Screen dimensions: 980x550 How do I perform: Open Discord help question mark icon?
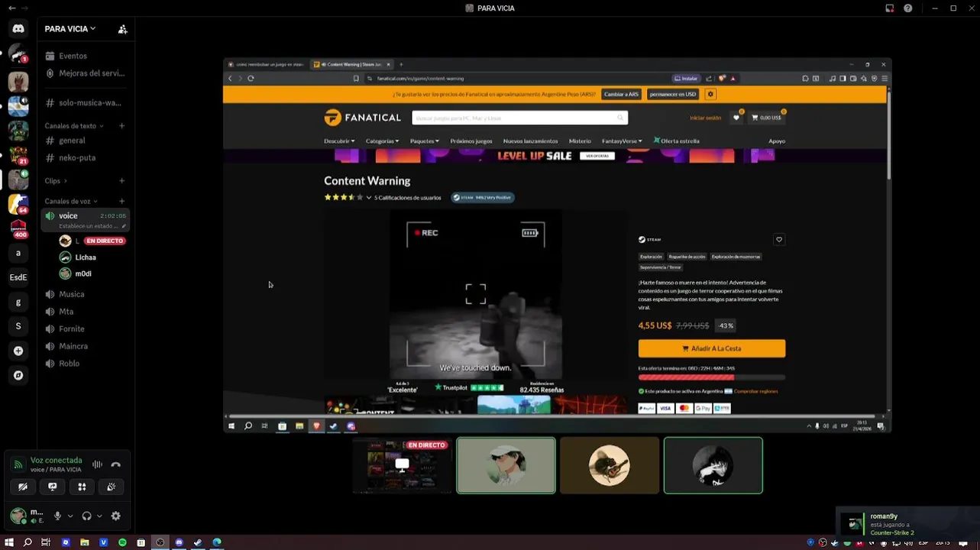coord(908,8)
